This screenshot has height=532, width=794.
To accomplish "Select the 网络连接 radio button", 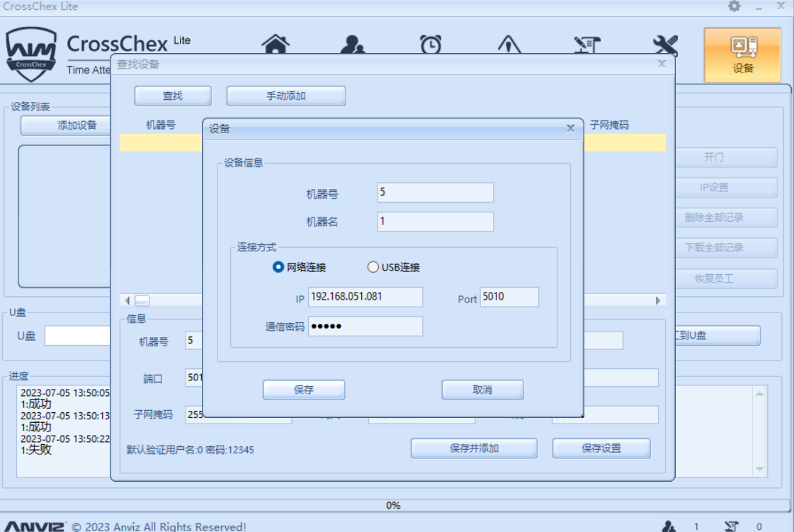I will [278, 267].
